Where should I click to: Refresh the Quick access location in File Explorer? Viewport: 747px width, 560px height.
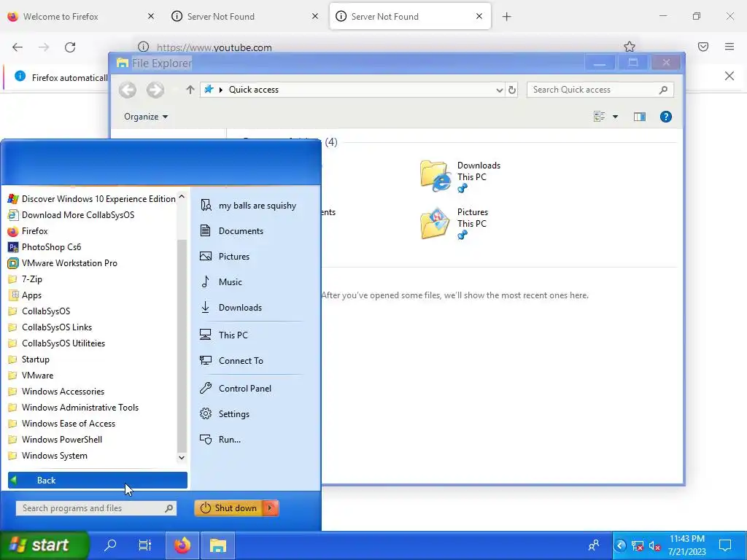tap(512, 90)
